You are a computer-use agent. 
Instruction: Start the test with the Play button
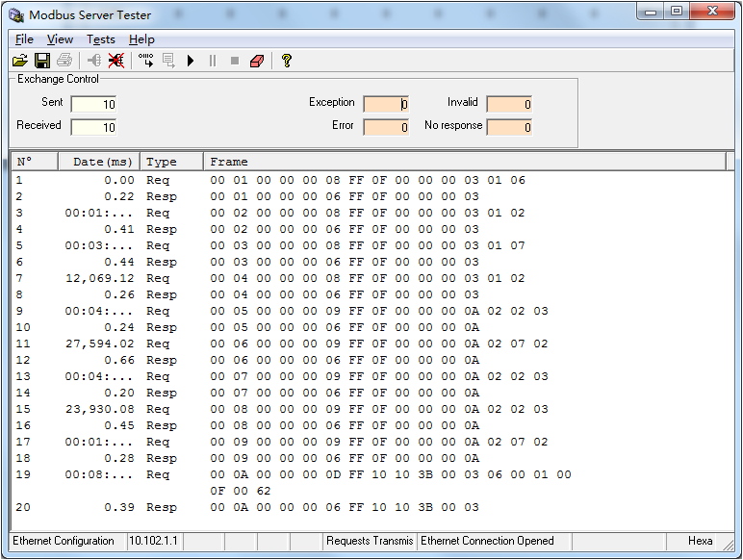coord(191,61)
